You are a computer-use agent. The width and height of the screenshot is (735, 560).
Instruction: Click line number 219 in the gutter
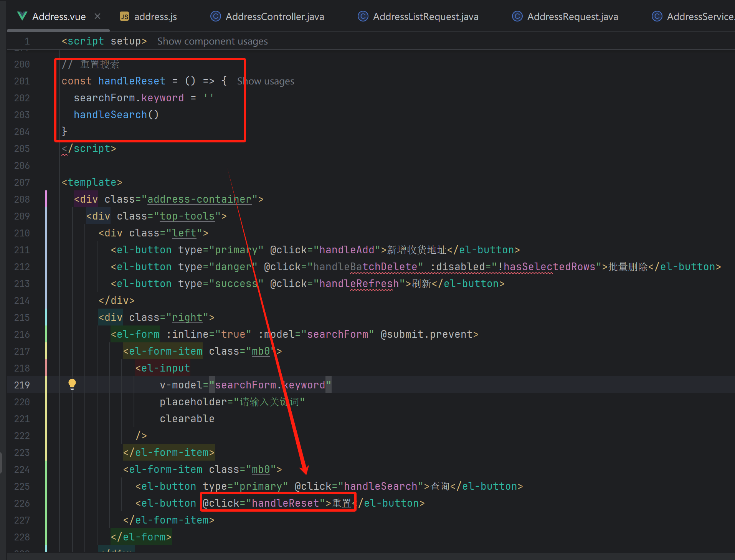coord(22,385)
